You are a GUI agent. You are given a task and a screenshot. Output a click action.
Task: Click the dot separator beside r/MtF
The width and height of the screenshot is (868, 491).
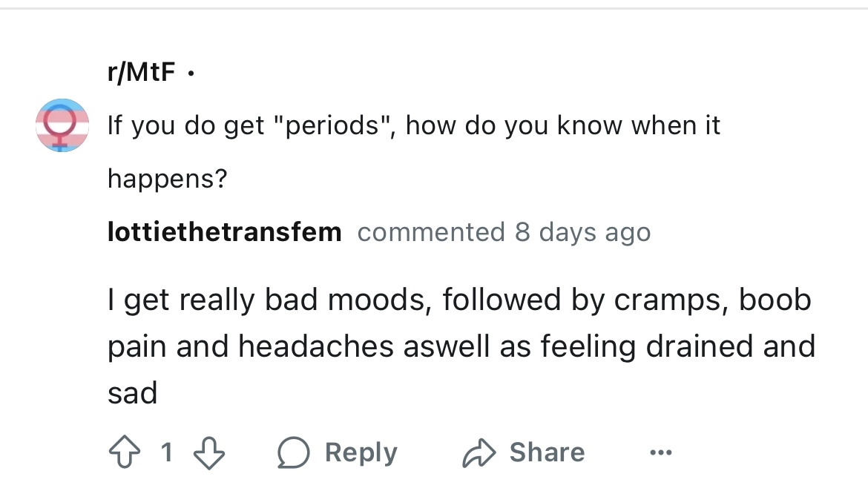[191, 75]
